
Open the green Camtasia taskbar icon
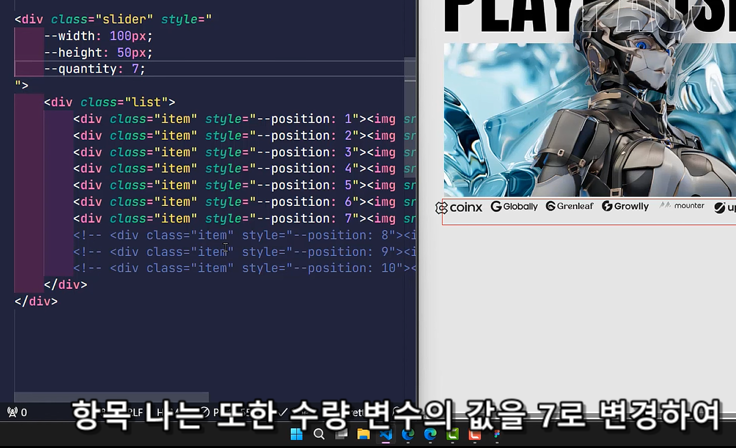tap(452, 434)
